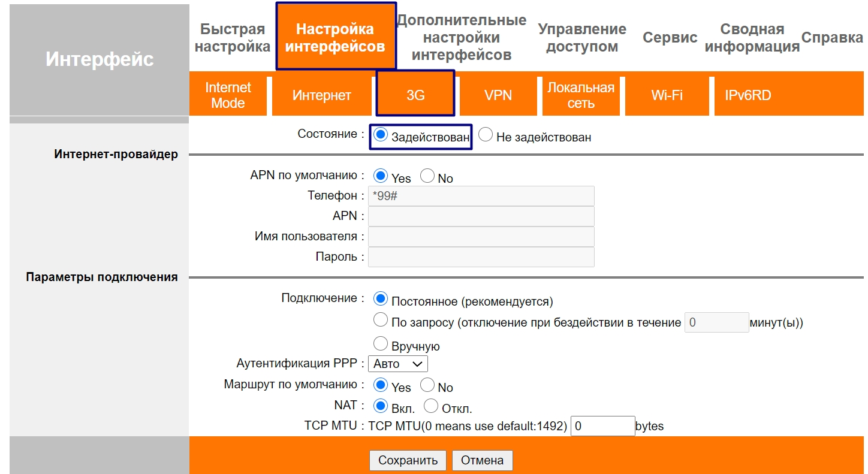Choose No for APN по умолчанию
Viewport: 868px width, 474px height.
pyautogui.click(x=427, y=176)
